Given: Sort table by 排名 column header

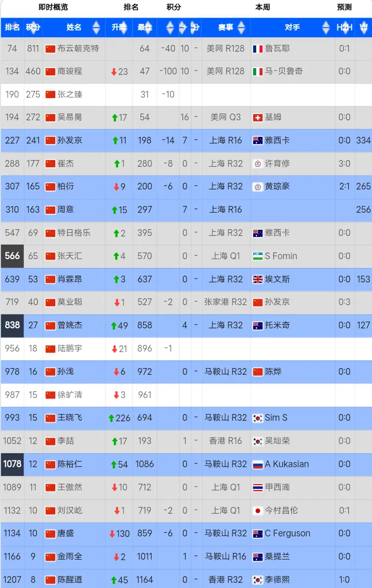Looking at the screenshot, I should 12,27.
